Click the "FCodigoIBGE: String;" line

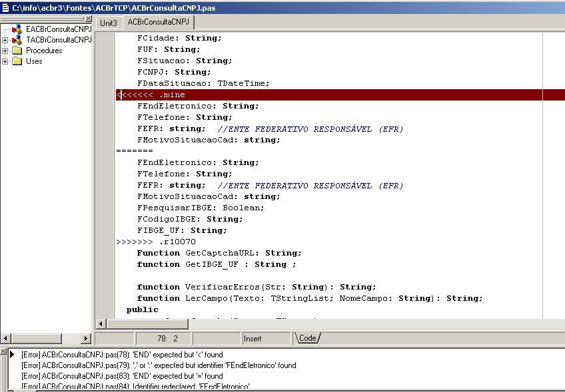coord(190,219)
